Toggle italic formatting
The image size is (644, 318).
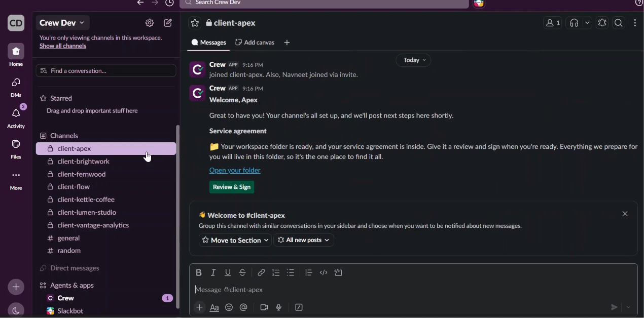pos(213,273)
